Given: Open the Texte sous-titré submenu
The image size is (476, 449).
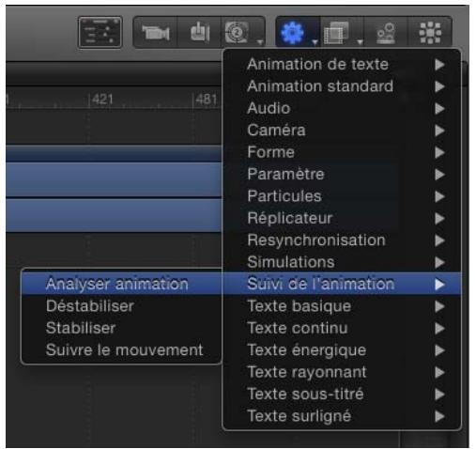Looking at the screenshot, I should 342,395.
